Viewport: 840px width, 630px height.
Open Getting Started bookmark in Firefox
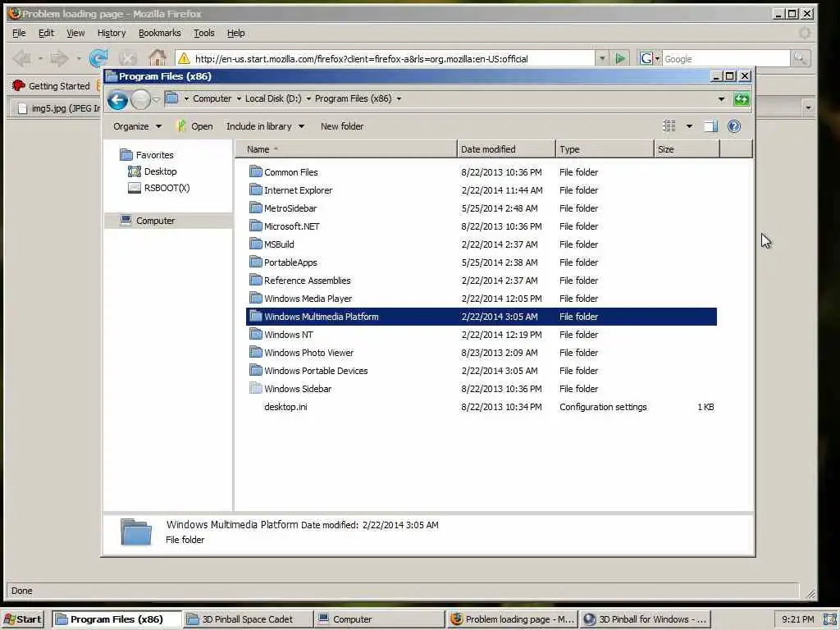point(52,85)
